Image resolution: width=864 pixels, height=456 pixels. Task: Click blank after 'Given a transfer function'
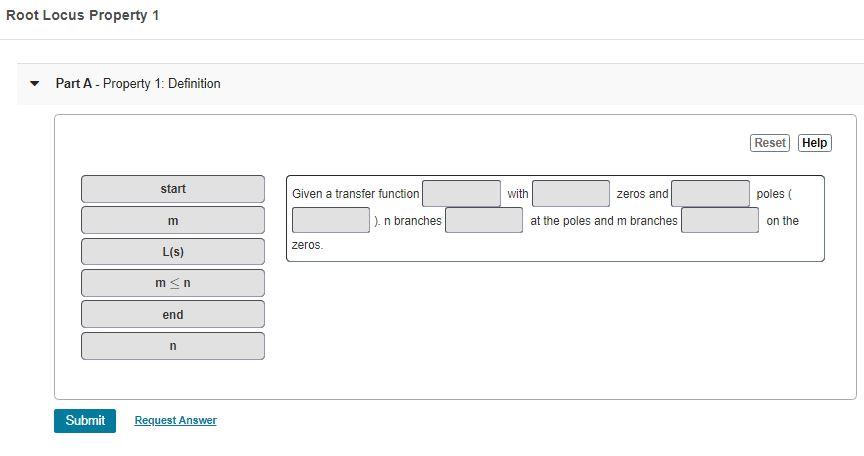462,194
